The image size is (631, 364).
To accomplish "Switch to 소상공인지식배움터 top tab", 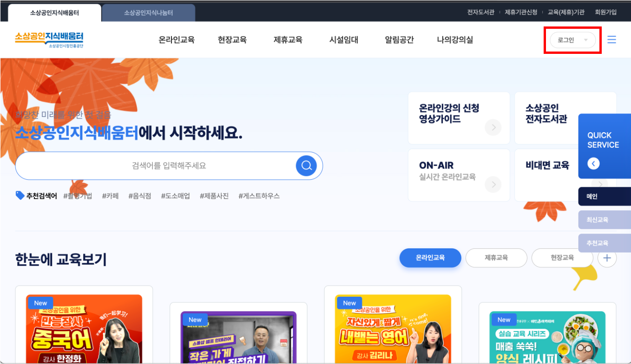I will tap(54, 13).
